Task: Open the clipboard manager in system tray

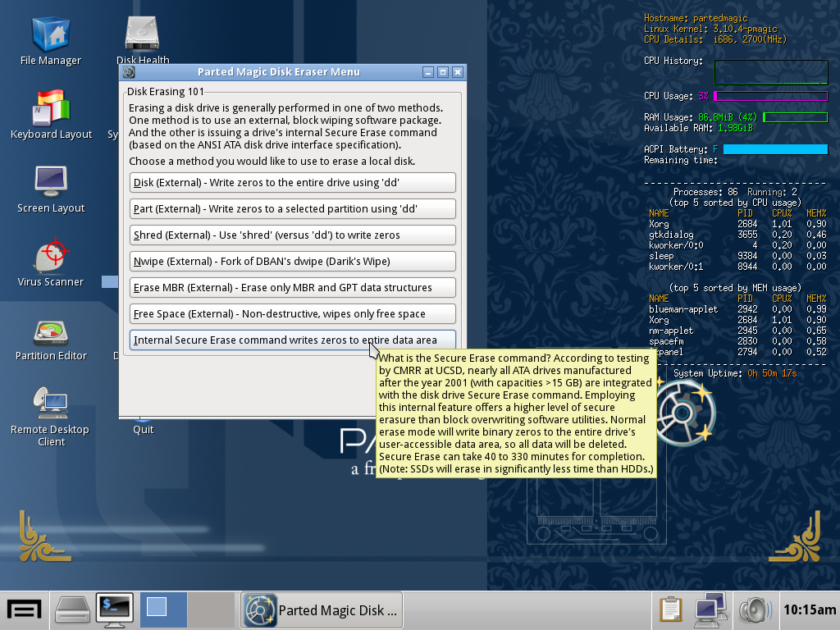Action: click(670, 609)
